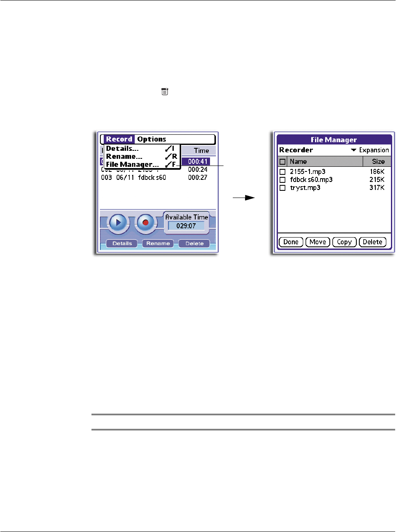The height and width of the screenshot is (532, 396).
Task: Tap Done in File Manager
Action: coord(291,242)
